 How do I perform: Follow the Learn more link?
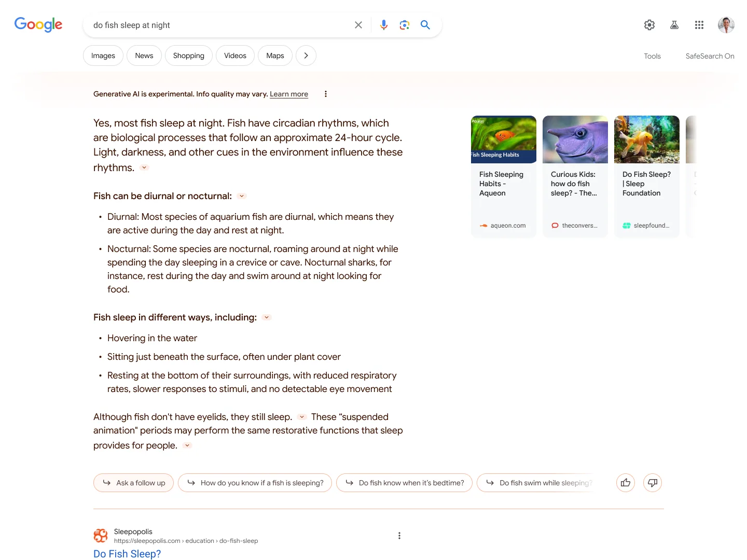289,94
